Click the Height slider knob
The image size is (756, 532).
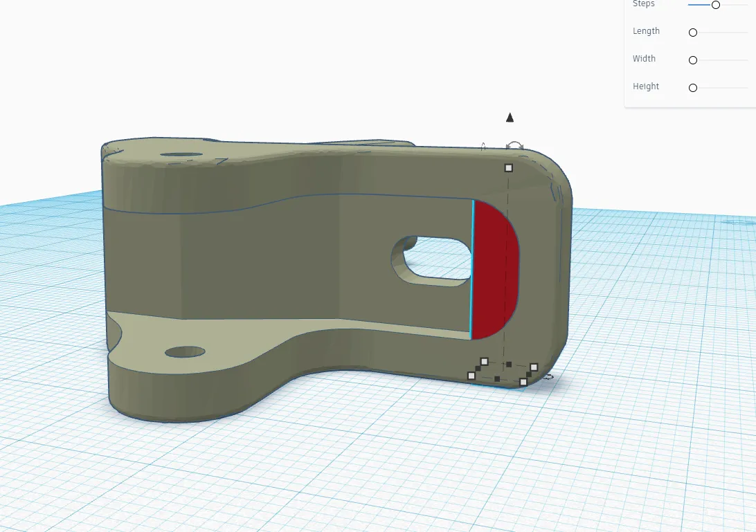point(692,88)
